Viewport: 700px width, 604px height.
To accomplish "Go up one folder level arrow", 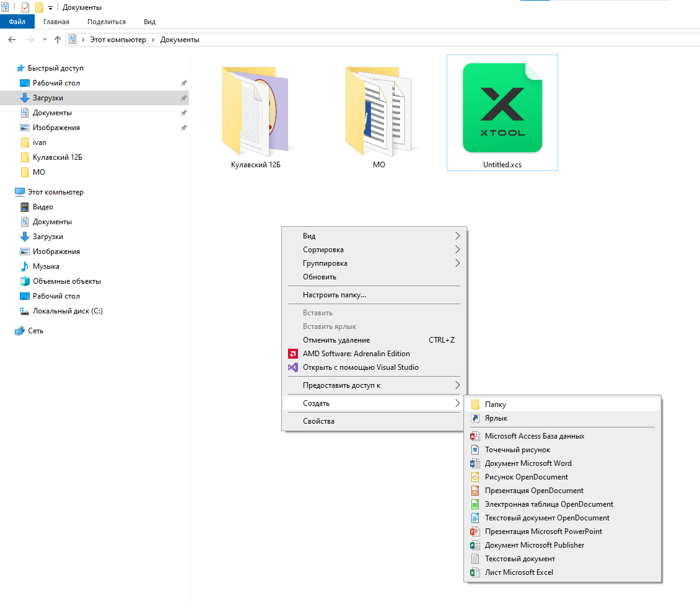I will pyautogui.click(x=58, y=40).
